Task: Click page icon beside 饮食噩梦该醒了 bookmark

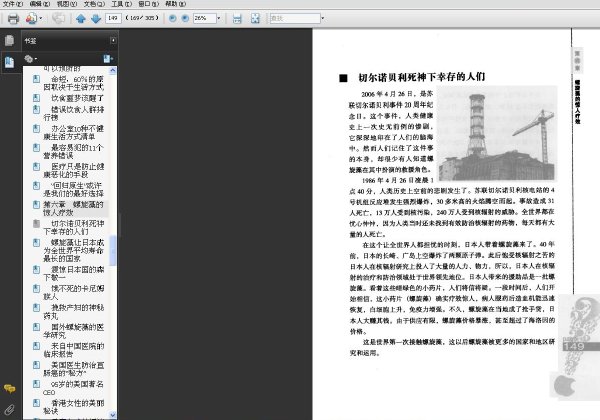Action: [x=36, y=98]
